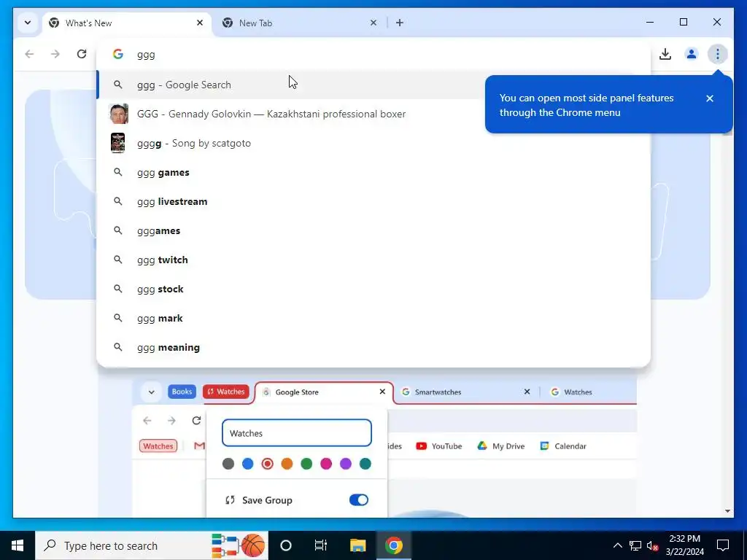Switch to the What's New tab

pyautogui.click(x=127, y=23)
